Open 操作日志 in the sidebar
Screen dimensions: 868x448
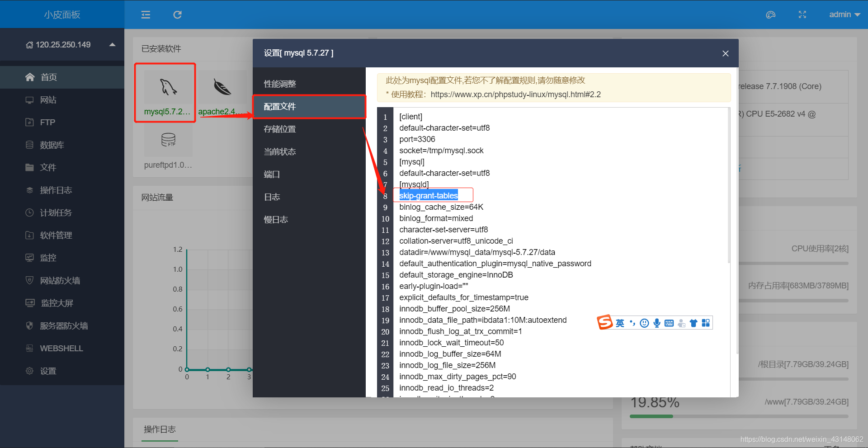coord(62,190)
